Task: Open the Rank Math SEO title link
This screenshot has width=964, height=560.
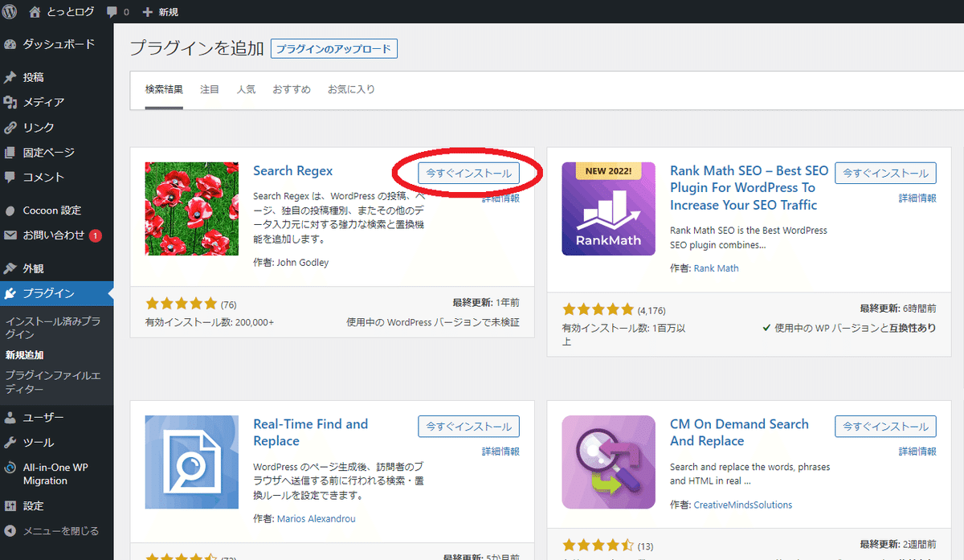Action: (x=749, y=188)
